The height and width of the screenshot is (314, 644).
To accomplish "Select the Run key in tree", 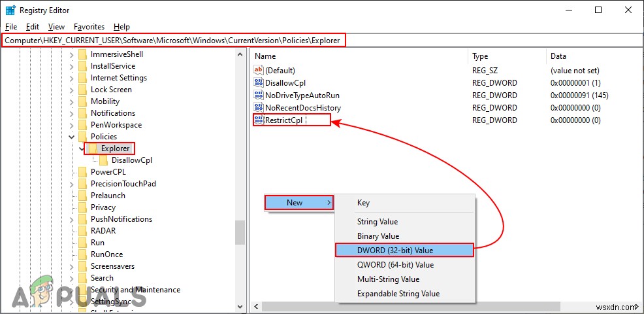I will (97, 243).
